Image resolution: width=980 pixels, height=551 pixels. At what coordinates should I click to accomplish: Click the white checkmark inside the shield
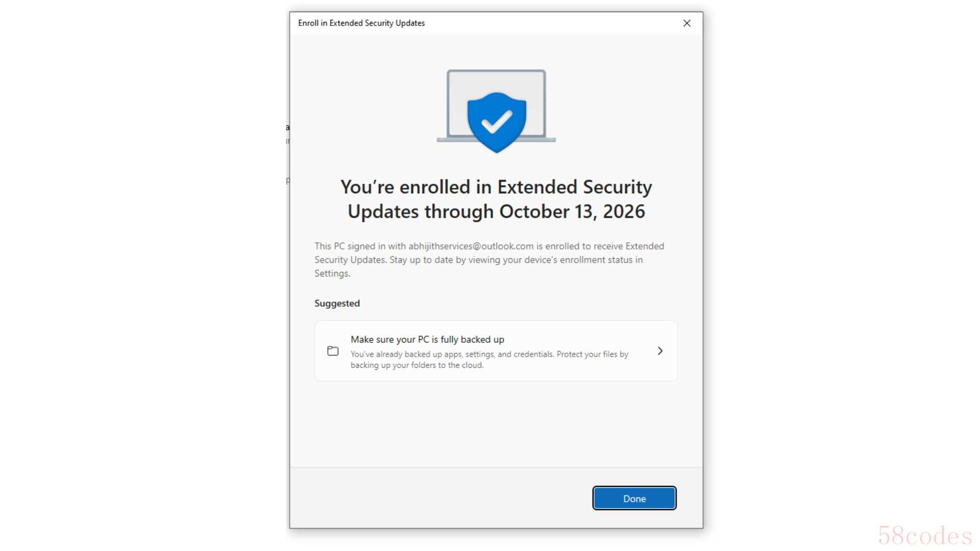coord(497,121)
